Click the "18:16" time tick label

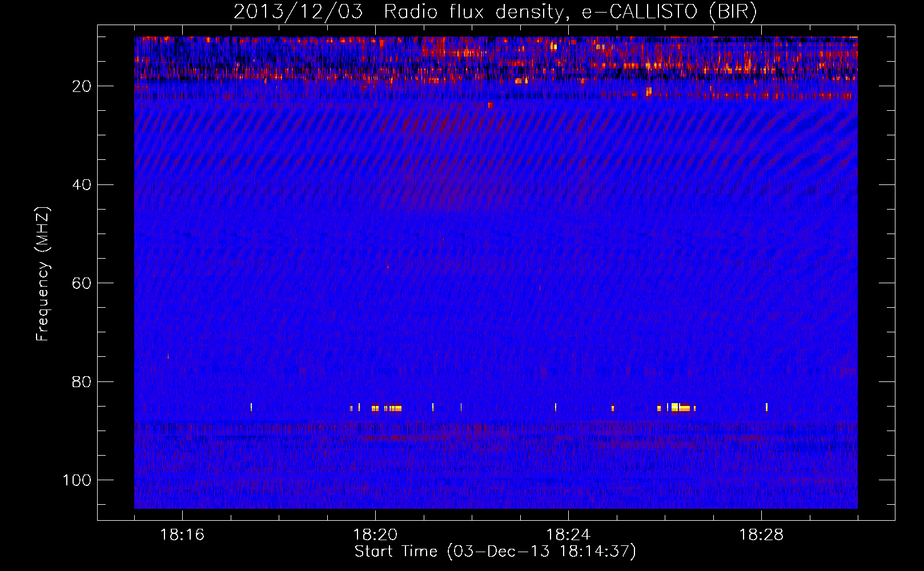click(182, 535)
